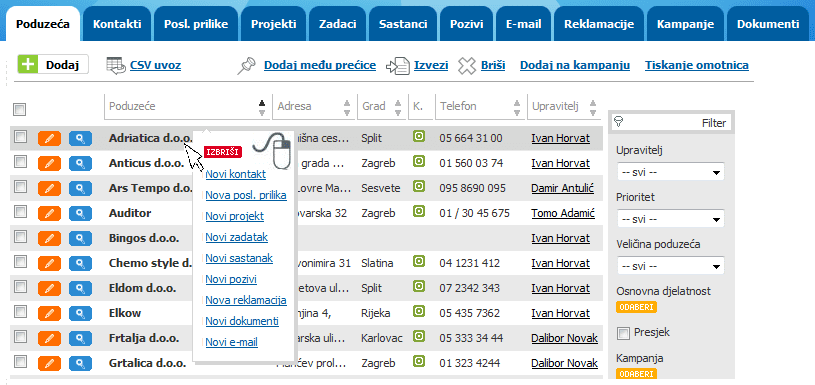
Task: Choose Nova reklamacija from popup menu
Action: pyautogui.click(x=246, y=300)
